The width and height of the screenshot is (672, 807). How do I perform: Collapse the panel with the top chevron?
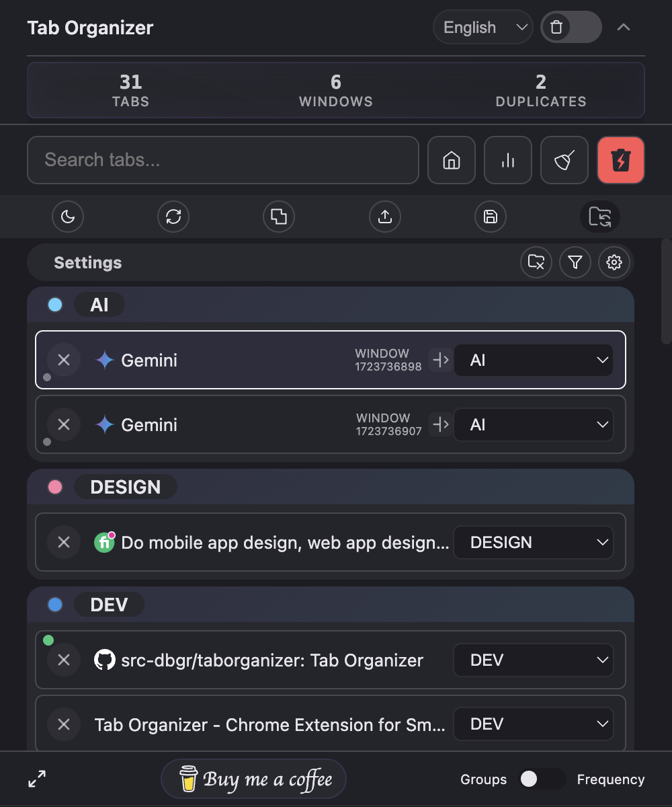[624, 27]
